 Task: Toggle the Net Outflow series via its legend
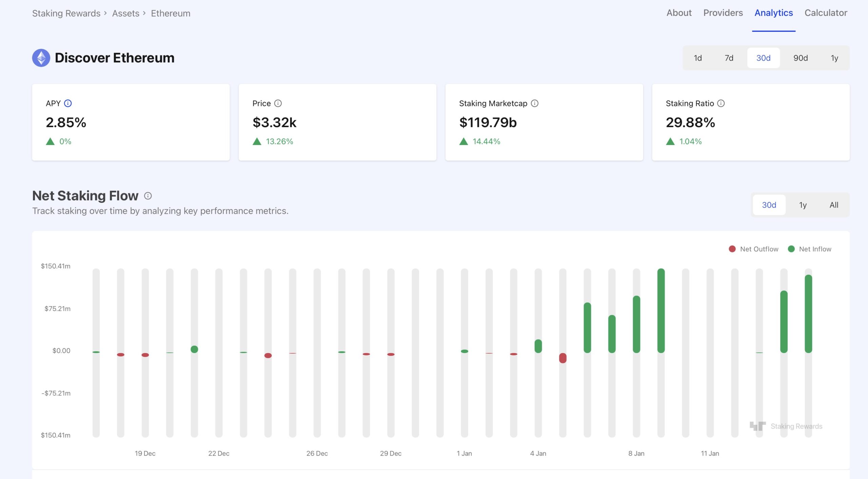731,249
